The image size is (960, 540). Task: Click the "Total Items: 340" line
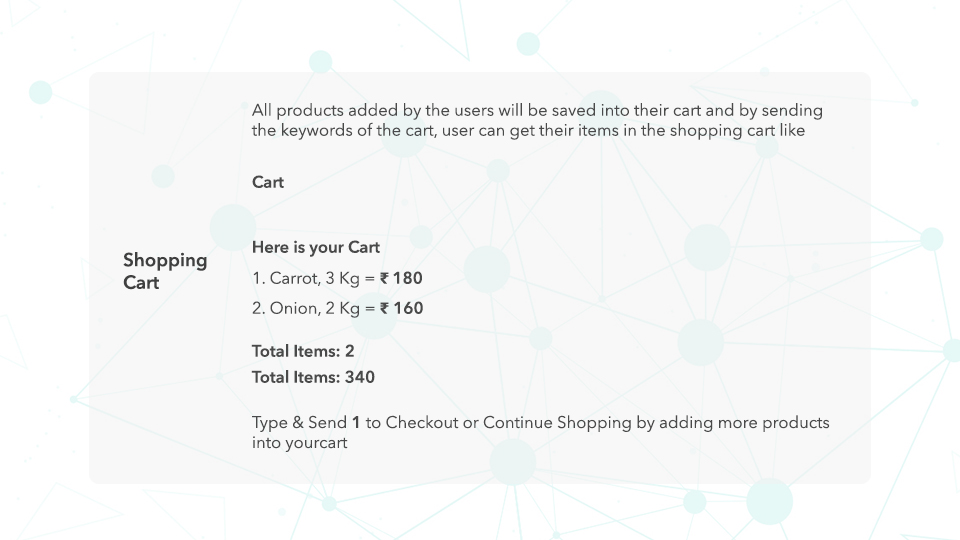click(313, 377)
